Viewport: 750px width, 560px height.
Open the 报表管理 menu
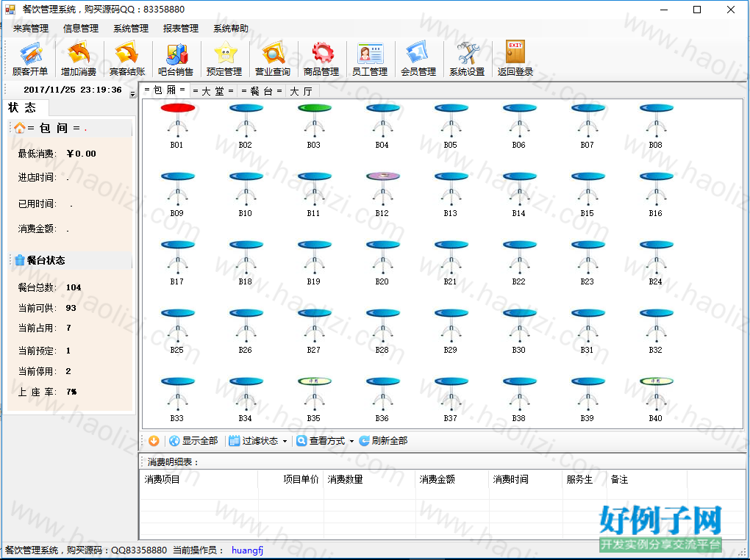181,28
